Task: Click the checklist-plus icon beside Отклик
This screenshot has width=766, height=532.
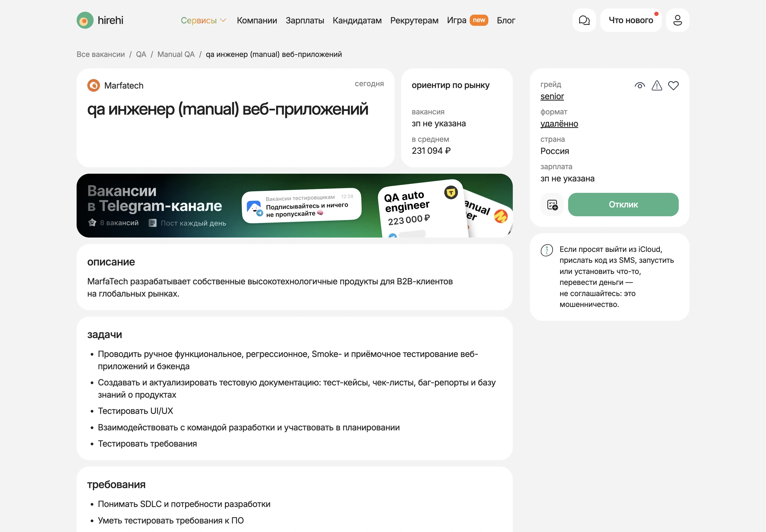Action: tap(552, 205)
